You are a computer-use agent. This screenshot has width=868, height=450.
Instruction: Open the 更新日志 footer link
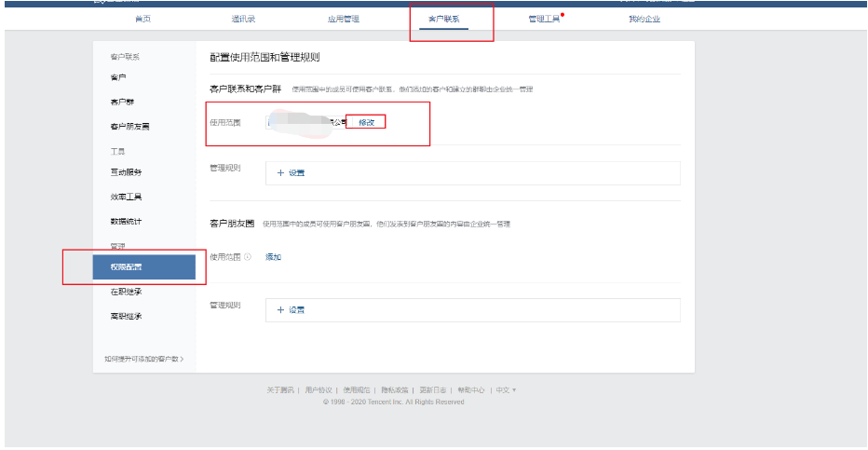click(x=433, y=390)
